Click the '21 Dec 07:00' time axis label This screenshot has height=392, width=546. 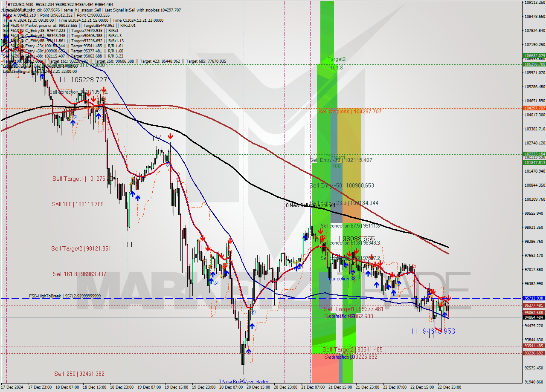pos(314,387)
